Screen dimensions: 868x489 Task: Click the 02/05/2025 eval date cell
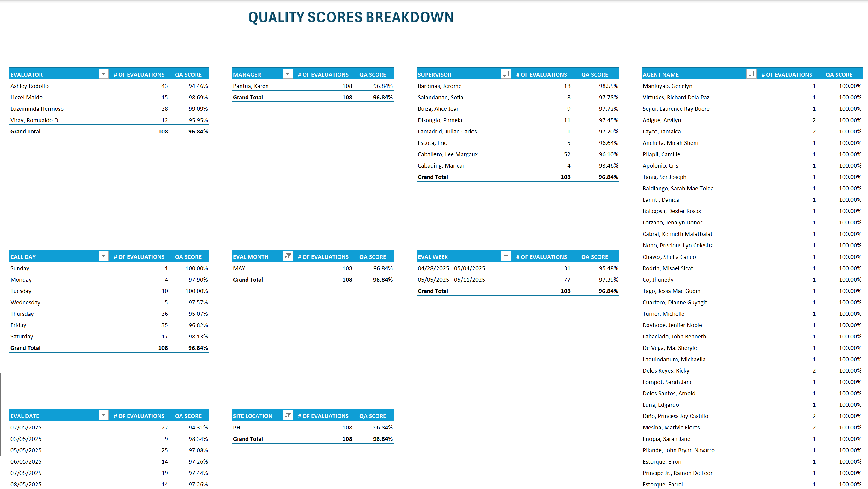pos(26,427)
